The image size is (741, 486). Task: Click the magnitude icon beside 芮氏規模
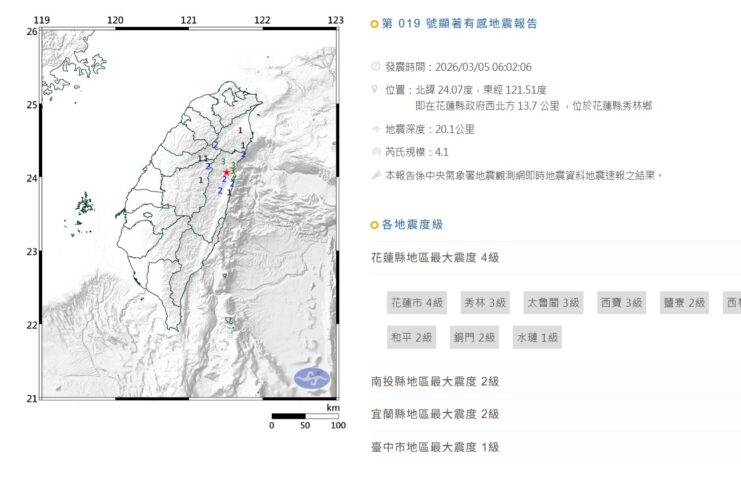[376, 152]
